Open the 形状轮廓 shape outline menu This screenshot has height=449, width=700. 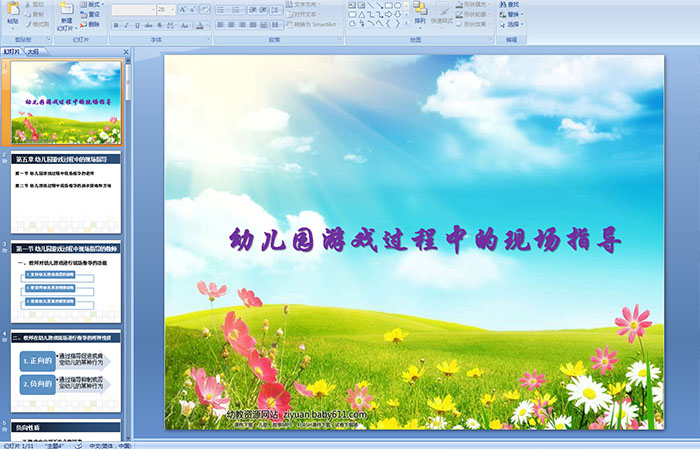pos(474,14)
